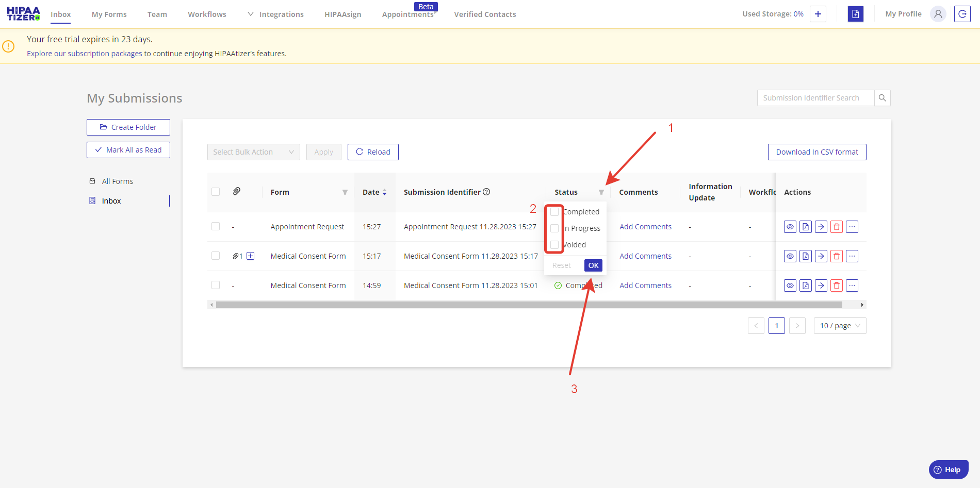View the 15:17 Medical Consent Form (eye icon)

point(790,256)
